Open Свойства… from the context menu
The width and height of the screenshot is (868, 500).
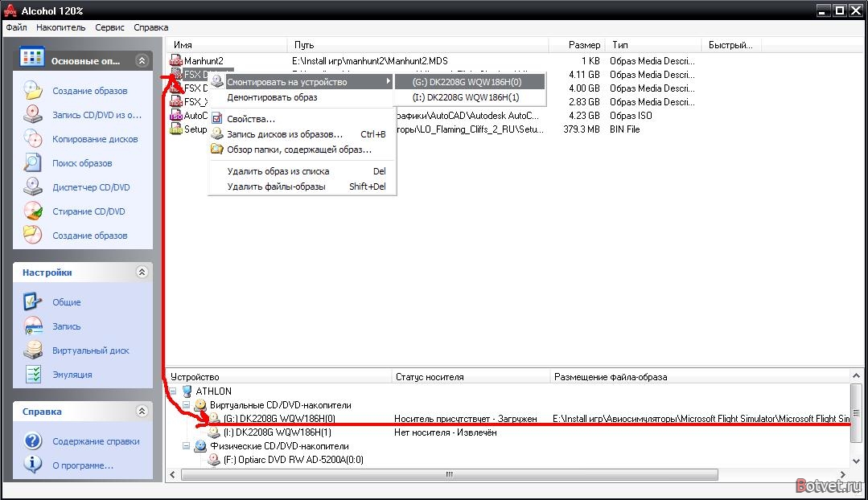coord(301,119)
